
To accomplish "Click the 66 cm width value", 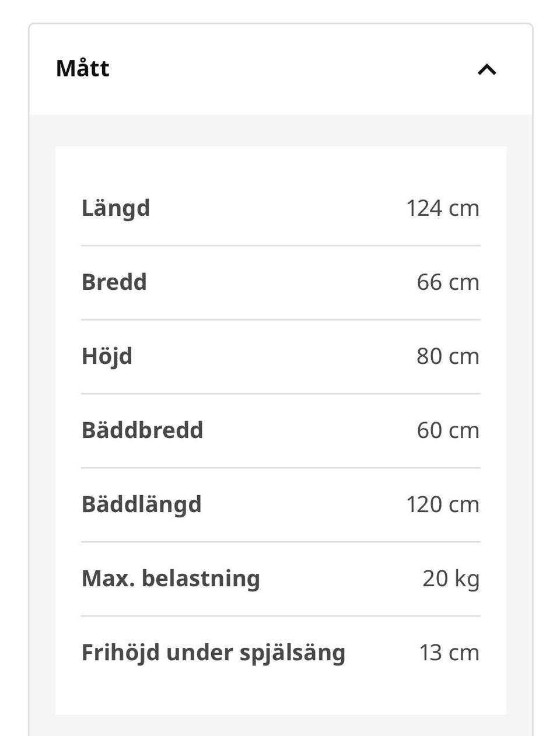I will pos(448,282).
